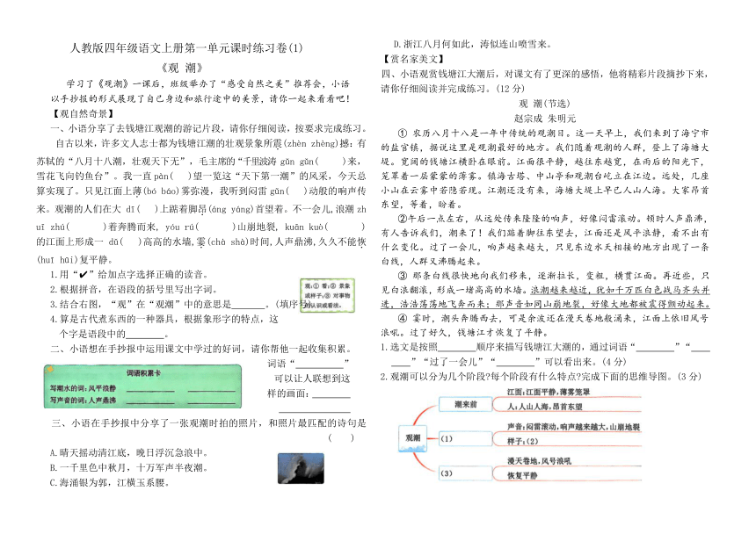Click the 词语积累卡 card title
Screen dimensions: 756x534
[x=143, y=373]
